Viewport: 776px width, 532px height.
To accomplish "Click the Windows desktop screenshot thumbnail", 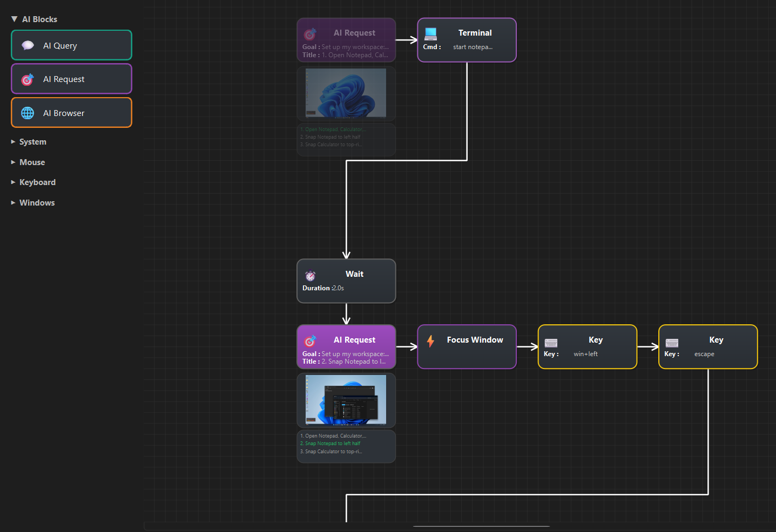I will click(346, 93).
